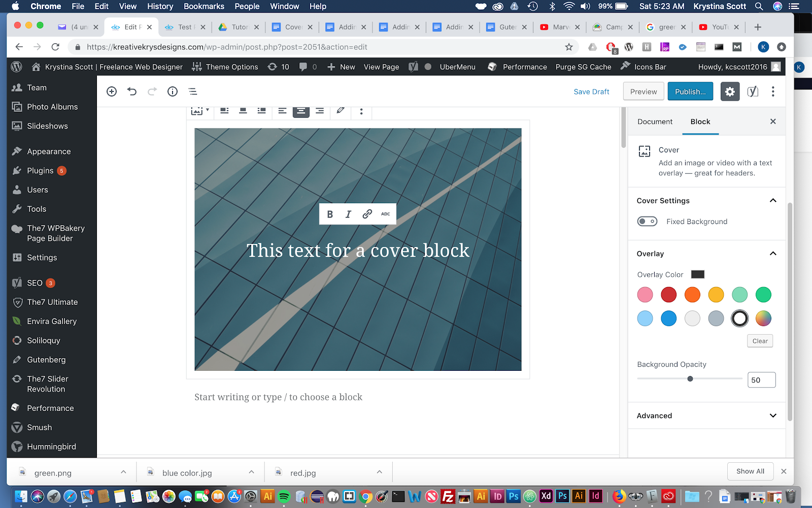Expand the Advanced panel

click(773, 416)
